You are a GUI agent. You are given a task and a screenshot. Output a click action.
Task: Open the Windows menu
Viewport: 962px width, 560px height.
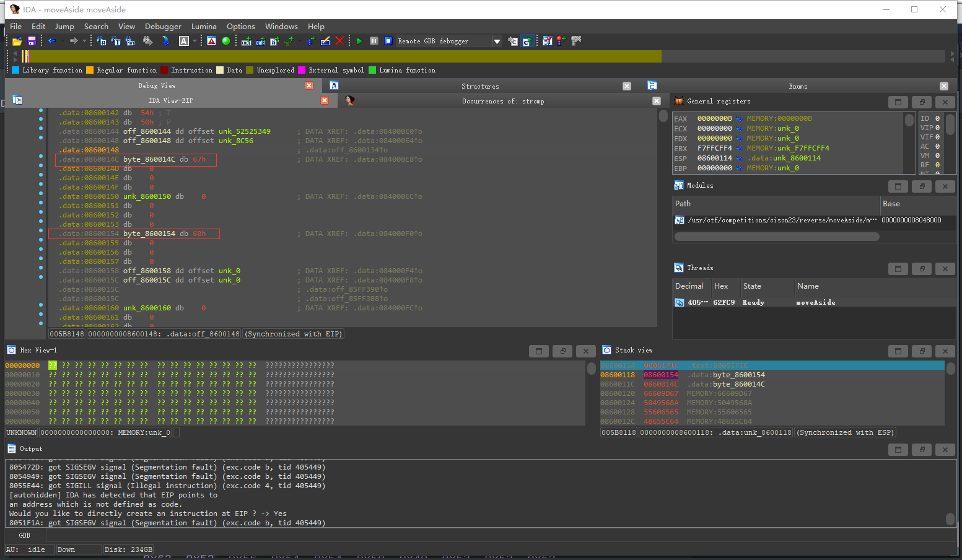point(281,27)
